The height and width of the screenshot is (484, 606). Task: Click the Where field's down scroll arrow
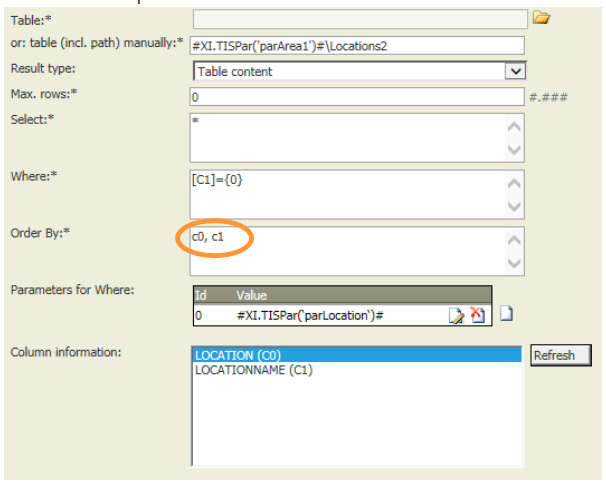[x=514, y=206]
